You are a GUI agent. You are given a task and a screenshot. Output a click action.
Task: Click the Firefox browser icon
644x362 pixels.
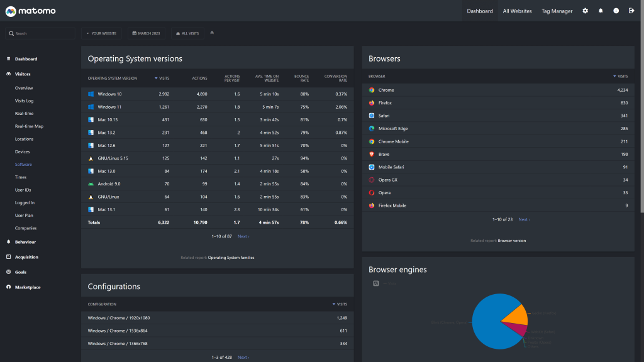(x=372, y=103)
